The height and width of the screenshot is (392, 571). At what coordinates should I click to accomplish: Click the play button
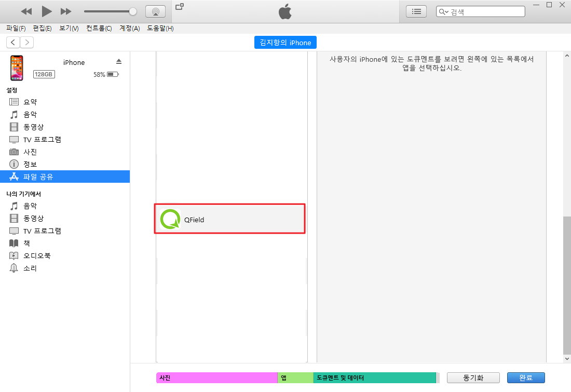tap(46, 10)
